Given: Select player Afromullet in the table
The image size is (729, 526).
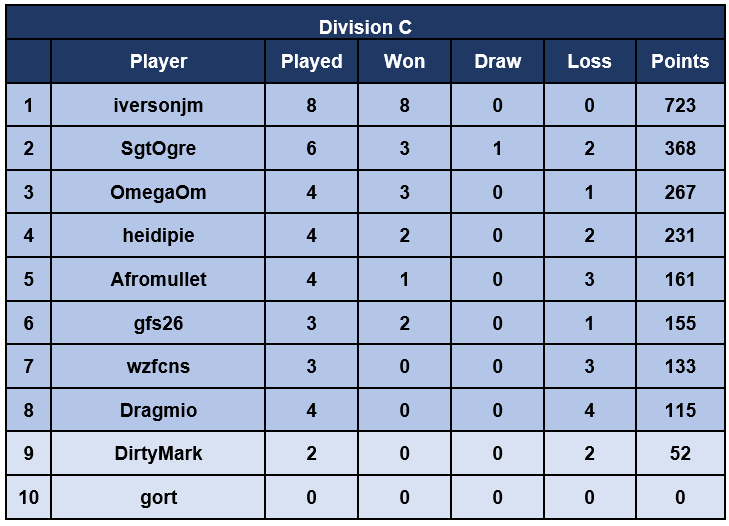Looking at the screenshot, I should click(158, 280).
